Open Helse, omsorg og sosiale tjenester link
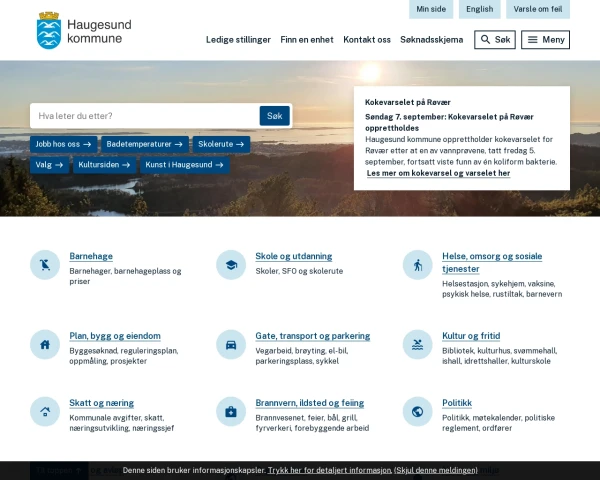The width and height of the screenshot is (600, 480). (492, 263)
